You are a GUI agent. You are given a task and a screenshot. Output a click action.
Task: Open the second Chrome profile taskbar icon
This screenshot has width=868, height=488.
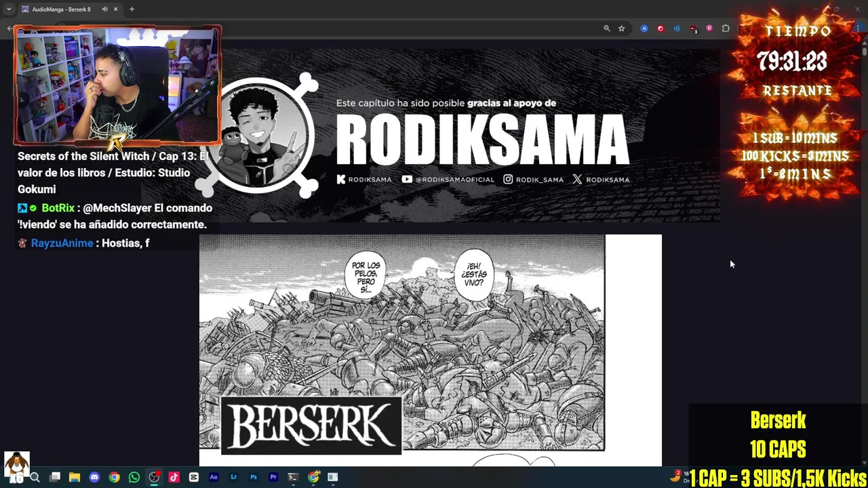(x=313, y=477)
